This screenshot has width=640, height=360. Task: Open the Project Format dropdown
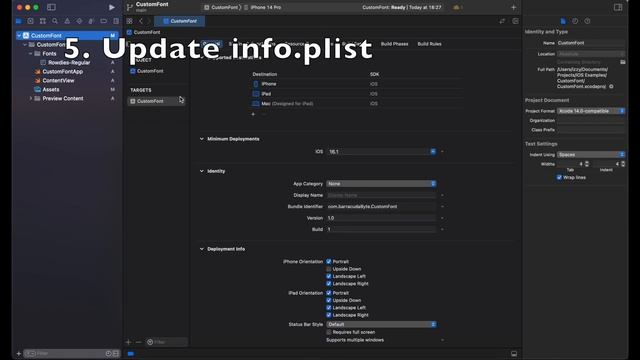pos(591,111)
